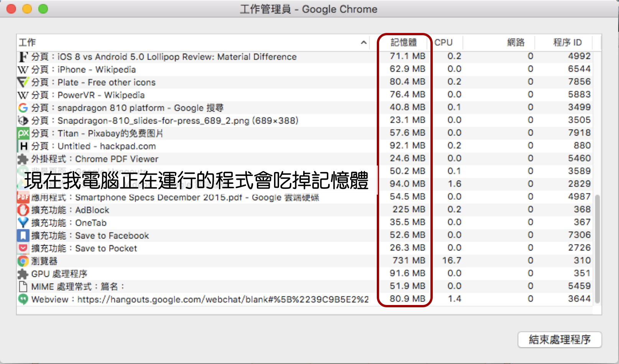Screen dimensions: 619x364
Task: Select the iPhone - Wikipedia tab row
Action: [x=304, y=69]
